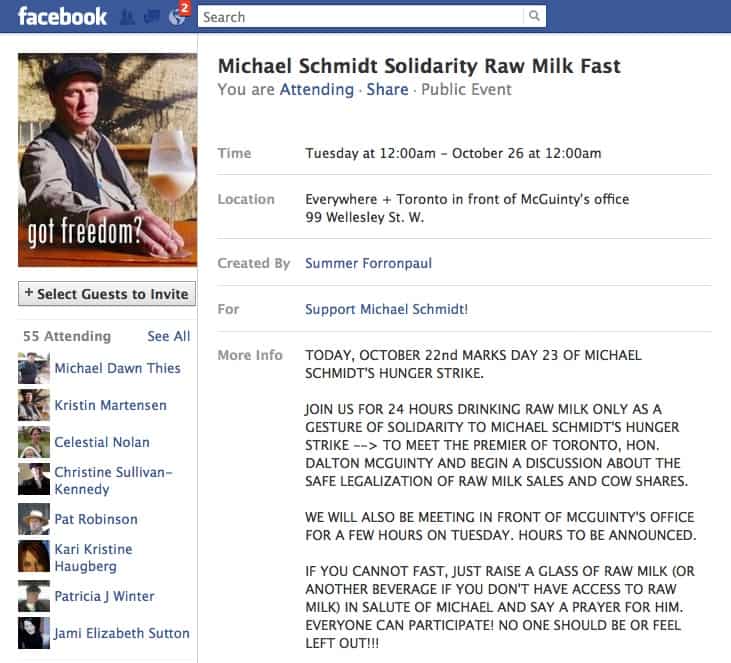Click in the Search input field
731x663 pixels.
360,16
